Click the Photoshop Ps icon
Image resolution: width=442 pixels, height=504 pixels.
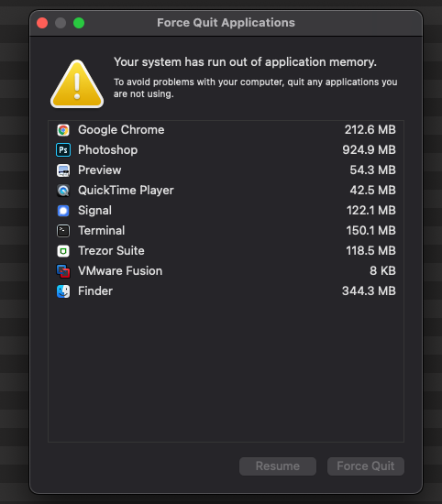[x=63, y=150]
